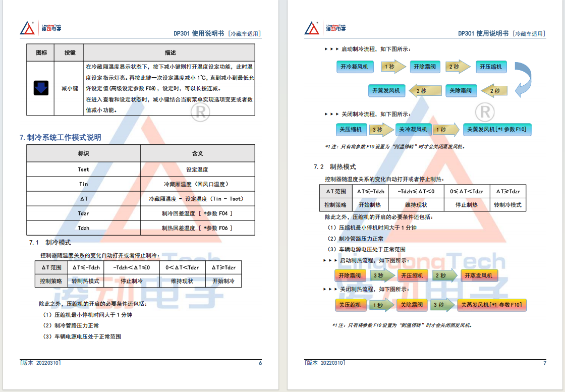Click the '关冷凝风机' flow box
The width and height of the screenshot is (565, 392).
coord(413,129)
